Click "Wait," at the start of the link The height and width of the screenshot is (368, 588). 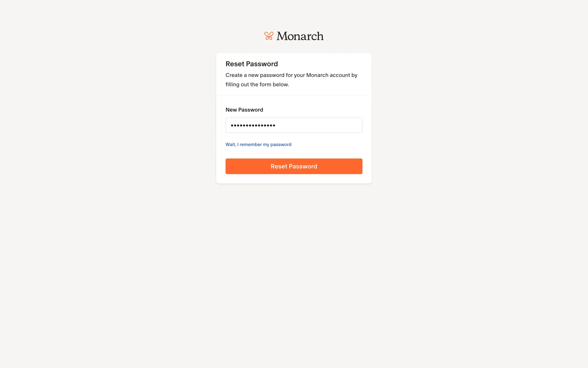(231, 144)
